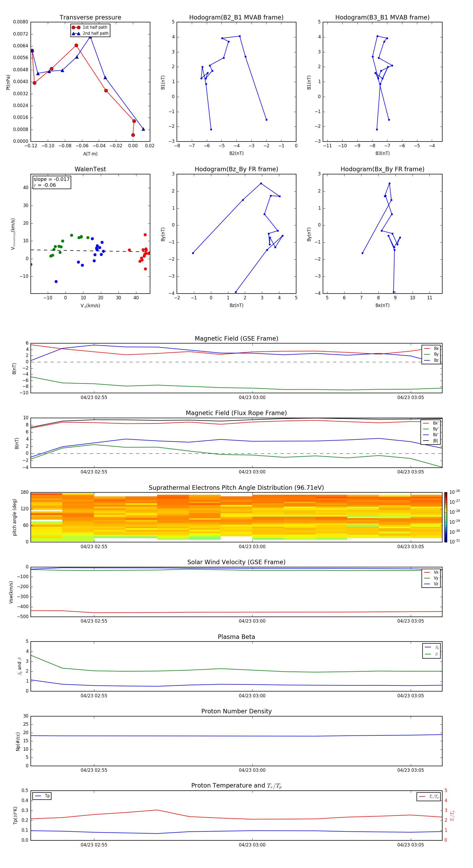Click the 'Hodogram(B3_B1 MVAB frame)' title
Screen dimensions: 473x868
(382, 18)
